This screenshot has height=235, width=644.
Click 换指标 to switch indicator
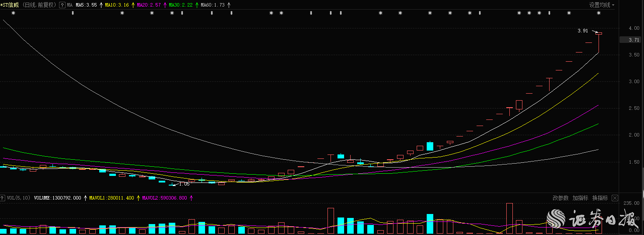600,198
